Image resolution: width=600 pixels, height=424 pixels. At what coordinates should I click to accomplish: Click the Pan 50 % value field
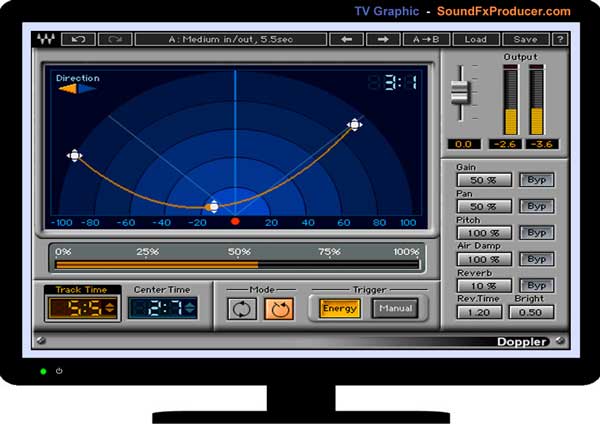click(x=484, y=206)
